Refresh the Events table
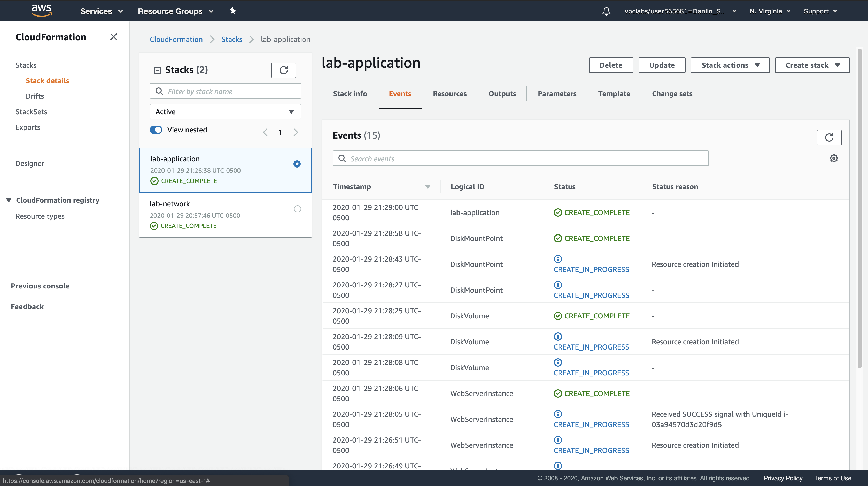 [829, 137]
